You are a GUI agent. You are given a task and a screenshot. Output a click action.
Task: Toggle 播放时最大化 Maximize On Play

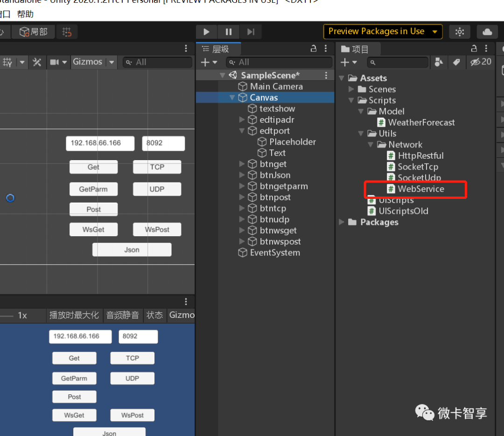tap(74, 315)
